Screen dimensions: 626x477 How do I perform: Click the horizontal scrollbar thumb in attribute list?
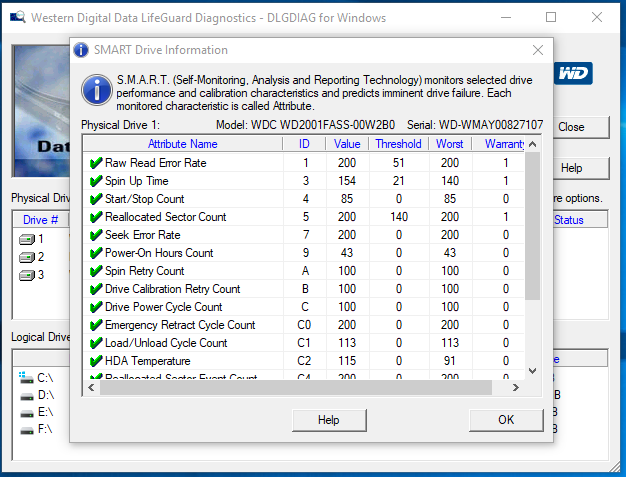click(296, 388)
